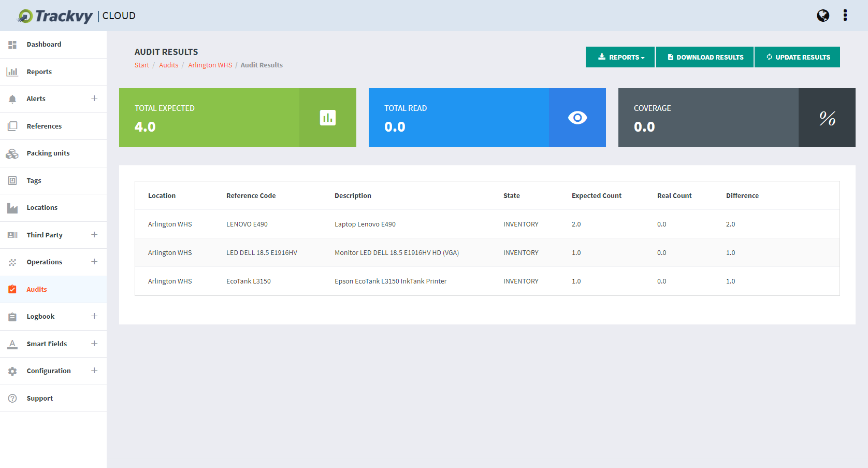The width and height of the screenshot is (868, 468).
Task: Open the globe language icon
Action: pyautogui.click(x=823, y=16)
